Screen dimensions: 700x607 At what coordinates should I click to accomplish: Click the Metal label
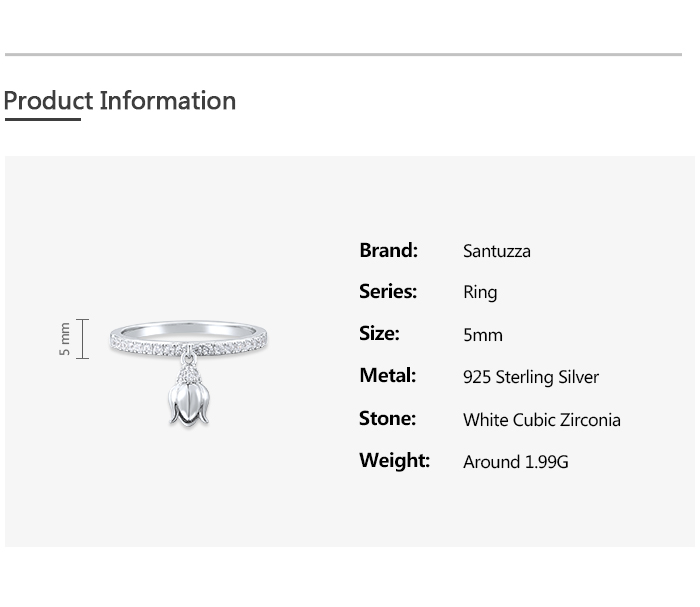coord(388,375)
